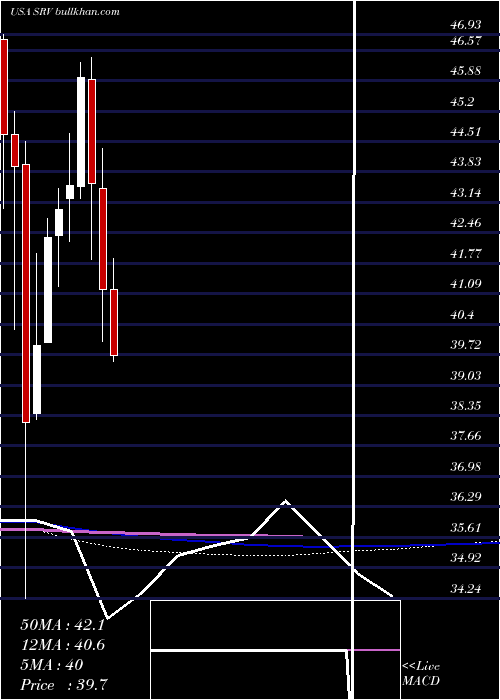
Task: Click the 42.46 price axis label
Action: pos(465,223)
